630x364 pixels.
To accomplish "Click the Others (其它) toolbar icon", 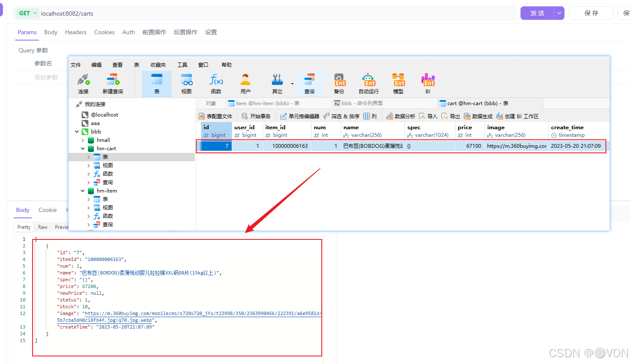I will 277,84.
